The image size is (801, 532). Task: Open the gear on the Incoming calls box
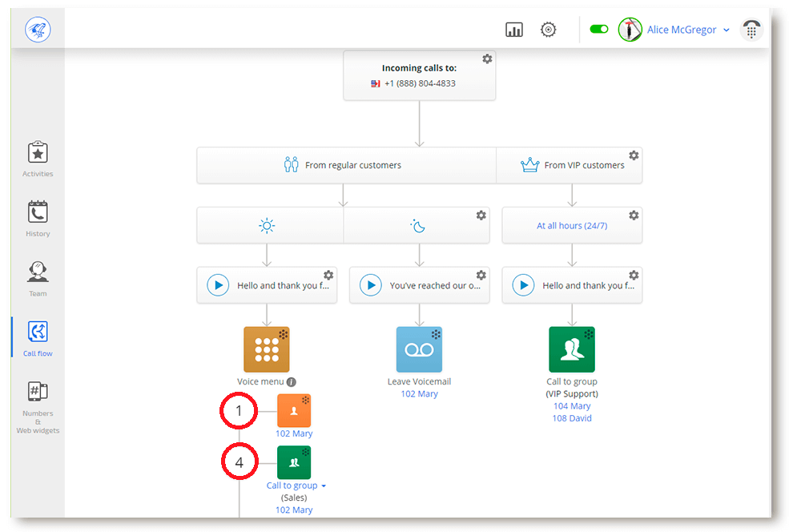pos(487,58)
